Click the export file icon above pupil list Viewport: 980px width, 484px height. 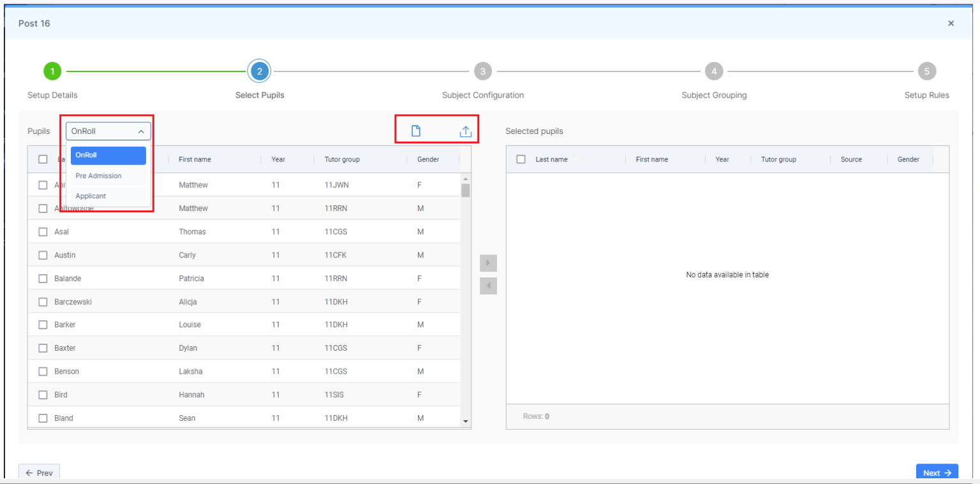(416, 130)
